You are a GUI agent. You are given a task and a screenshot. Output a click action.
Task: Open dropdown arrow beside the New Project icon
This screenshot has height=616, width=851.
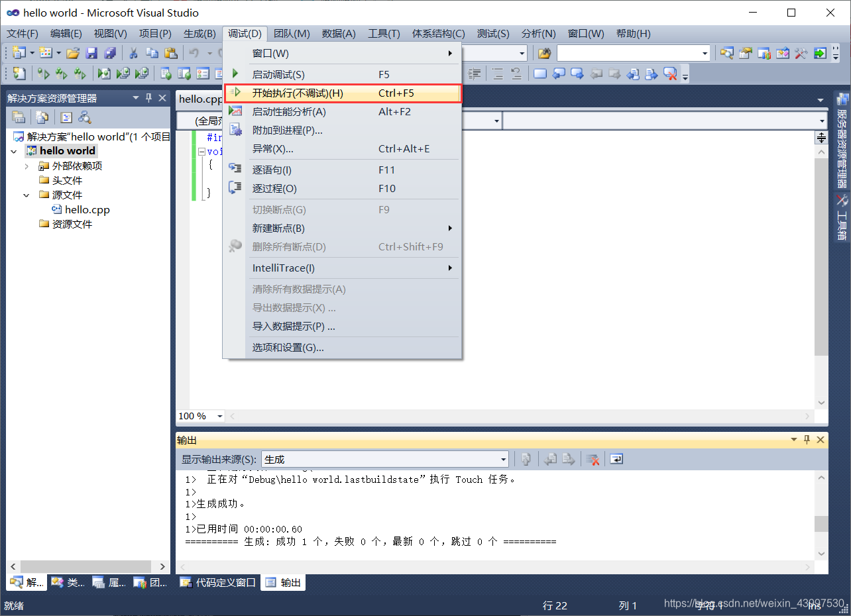coord(32,53)
